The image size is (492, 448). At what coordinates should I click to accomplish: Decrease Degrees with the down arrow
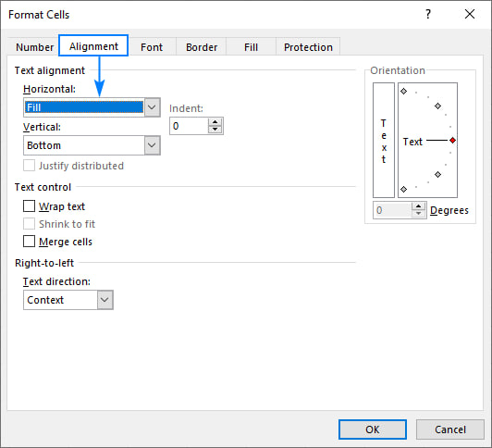pos(418,214)
